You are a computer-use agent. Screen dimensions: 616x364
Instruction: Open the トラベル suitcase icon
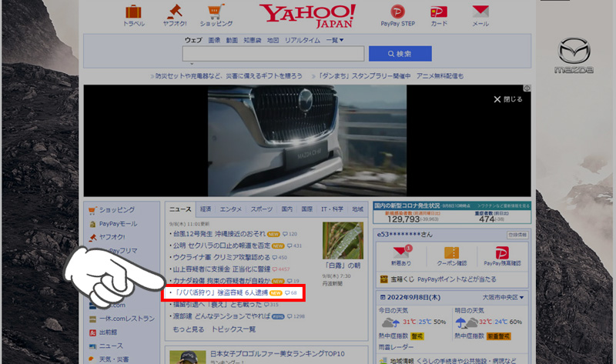(133, 13)
